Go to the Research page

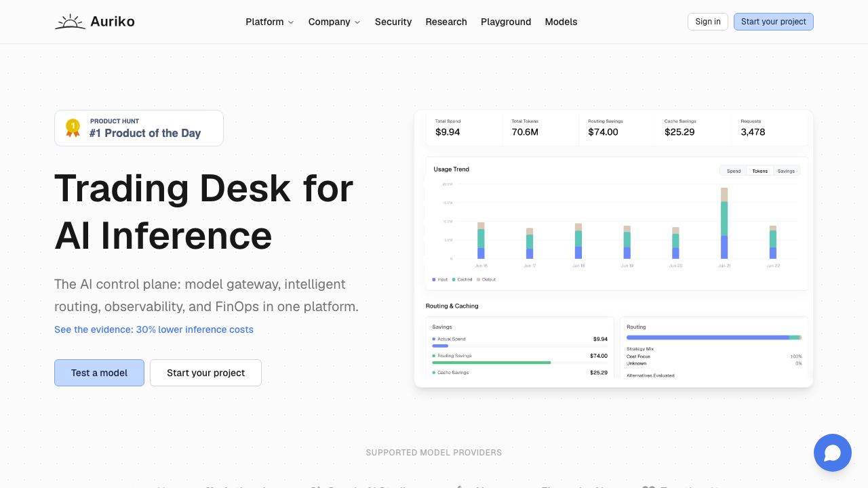click(446, 22)
